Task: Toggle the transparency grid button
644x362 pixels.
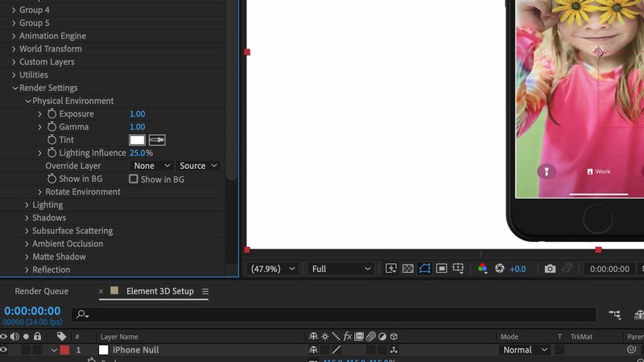Action: point(407,269)
